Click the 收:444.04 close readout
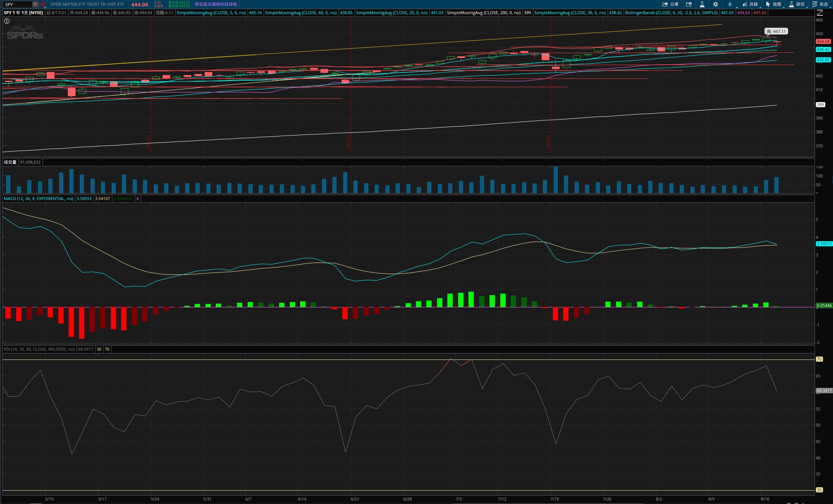 (143, 13)
